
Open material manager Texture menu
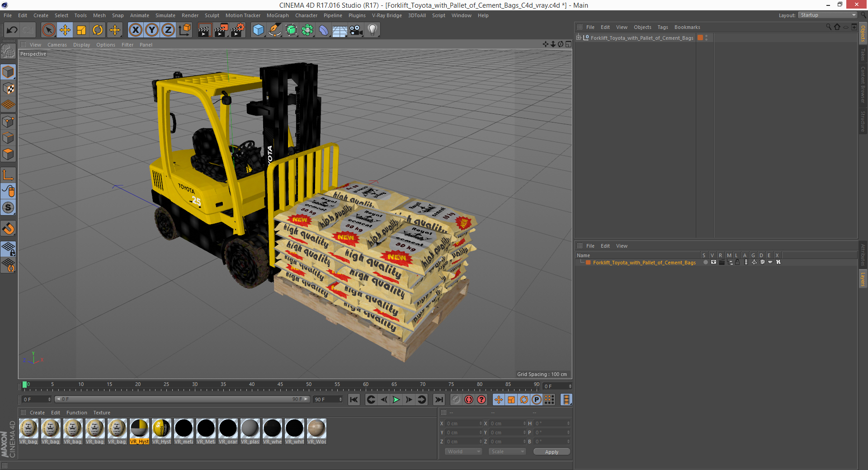pyautogui.click(x=102, y=413)
